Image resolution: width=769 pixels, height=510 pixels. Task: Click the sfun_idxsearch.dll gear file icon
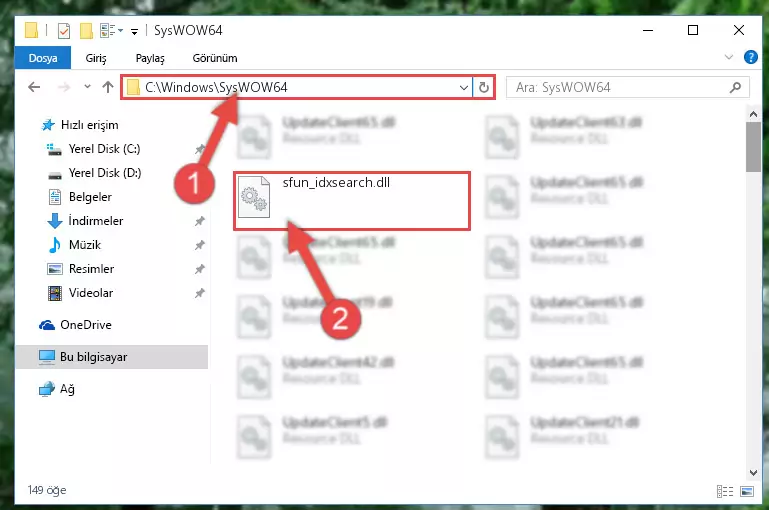coord(254,197)
